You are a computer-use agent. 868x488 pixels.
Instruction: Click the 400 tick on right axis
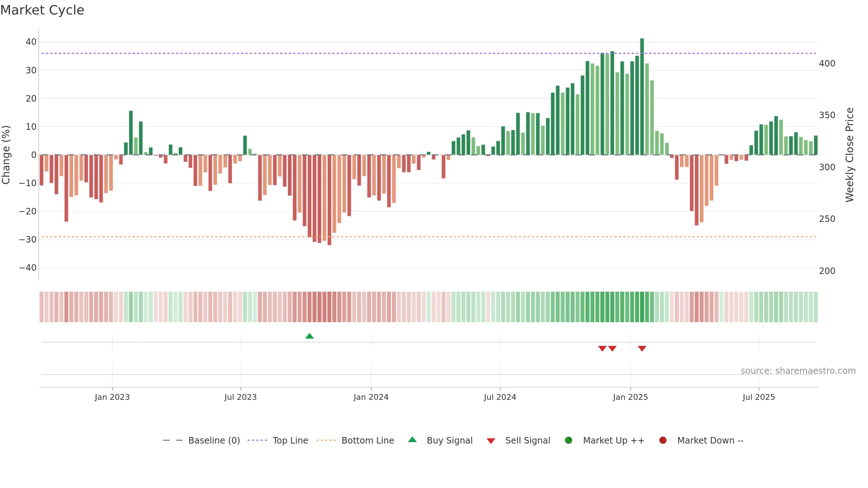827,64
